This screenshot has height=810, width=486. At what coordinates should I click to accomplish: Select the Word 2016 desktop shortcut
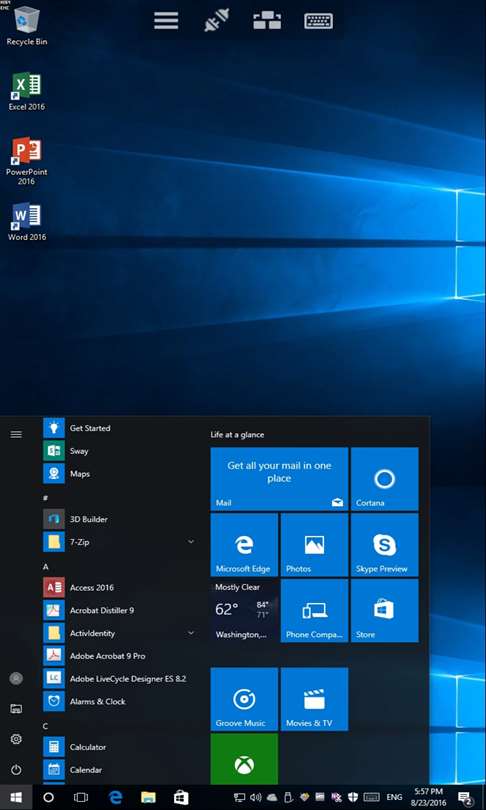26,222
